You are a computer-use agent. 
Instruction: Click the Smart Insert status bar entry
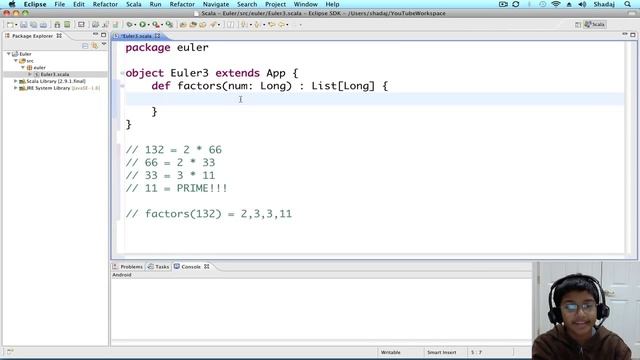442,352
